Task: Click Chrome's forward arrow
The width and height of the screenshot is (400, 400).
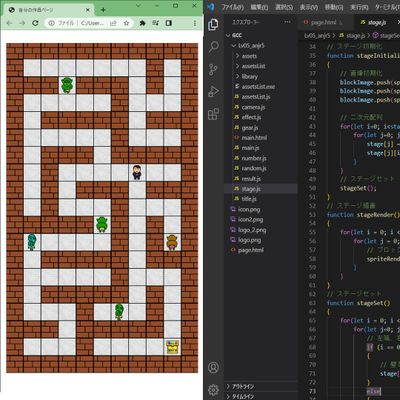Action: pos(22,23)
